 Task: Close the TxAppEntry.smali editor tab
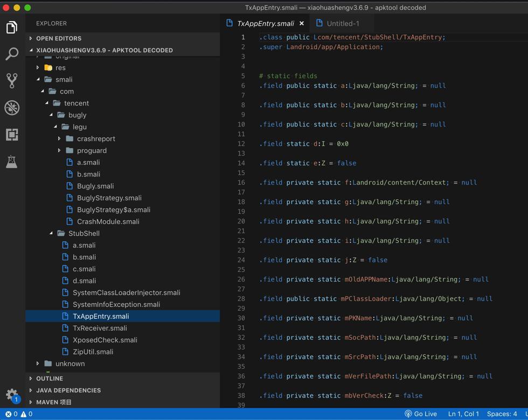click(302, 24)
